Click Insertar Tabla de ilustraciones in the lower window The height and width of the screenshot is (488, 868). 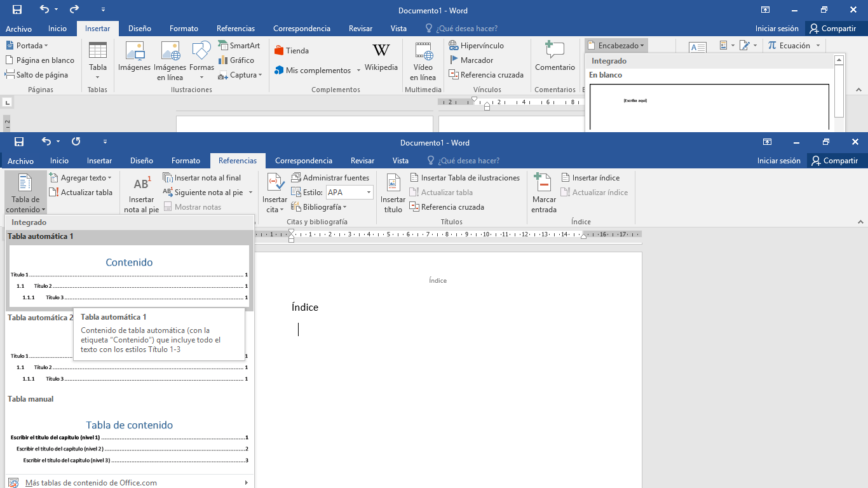(465, 178)
